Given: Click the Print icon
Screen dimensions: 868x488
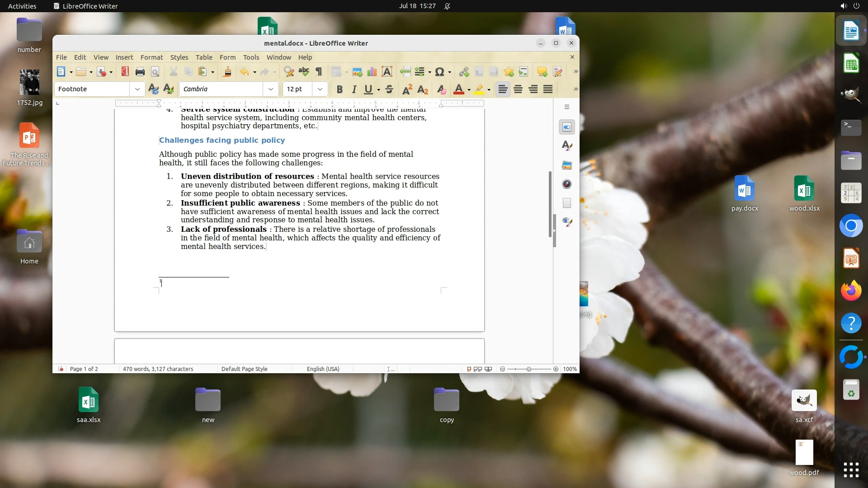Looking at the screenshot, I should click(140, 72).
